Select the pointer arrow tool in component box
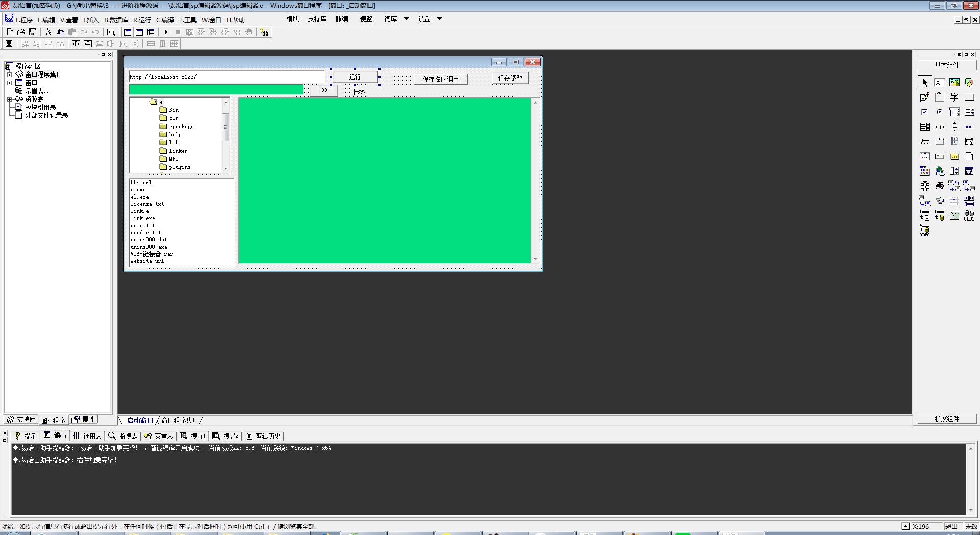This screenshot has width=980, height=535. click(x=925, y=82)
